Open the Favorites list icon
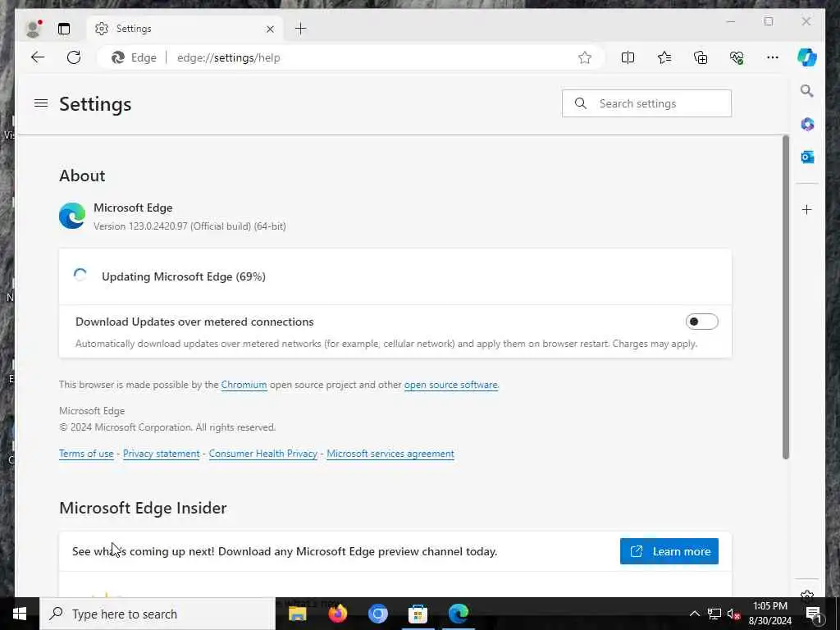 click(x=664, y=57)
